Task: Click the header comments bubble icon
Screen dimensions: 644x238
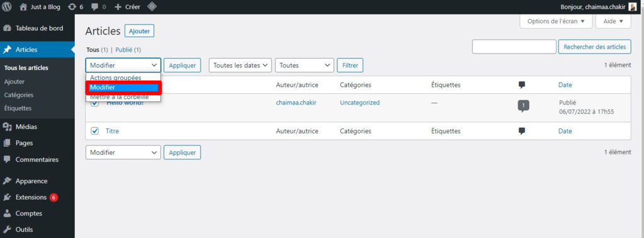Action: pyautogui.click(x=522, y=85)
